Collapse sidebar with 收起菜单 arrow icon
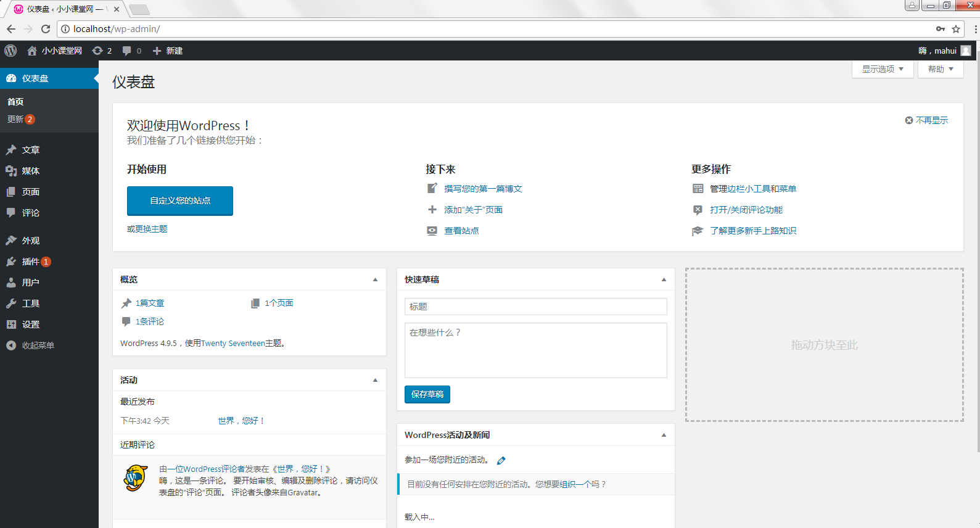 [x=11, y=345]
